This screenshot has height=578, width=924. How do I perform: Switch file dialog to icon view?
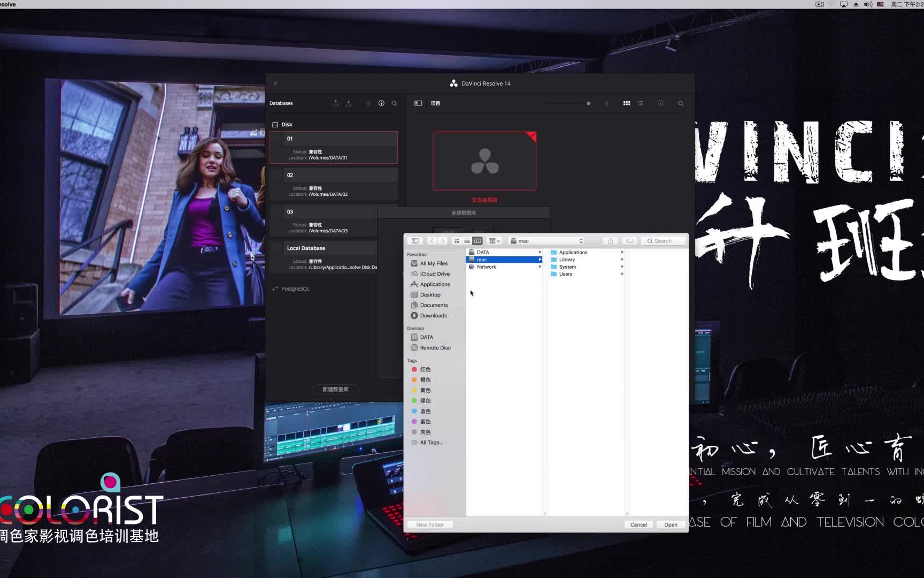(457, 241)
